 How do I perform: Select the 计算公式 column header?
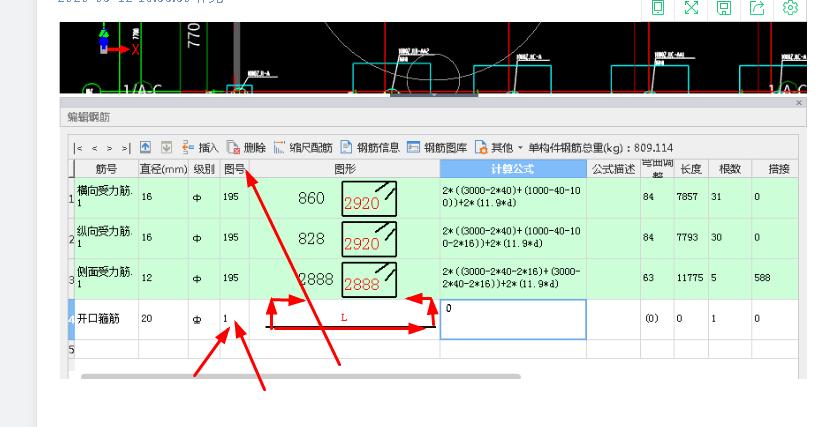(x=513, y=169)
